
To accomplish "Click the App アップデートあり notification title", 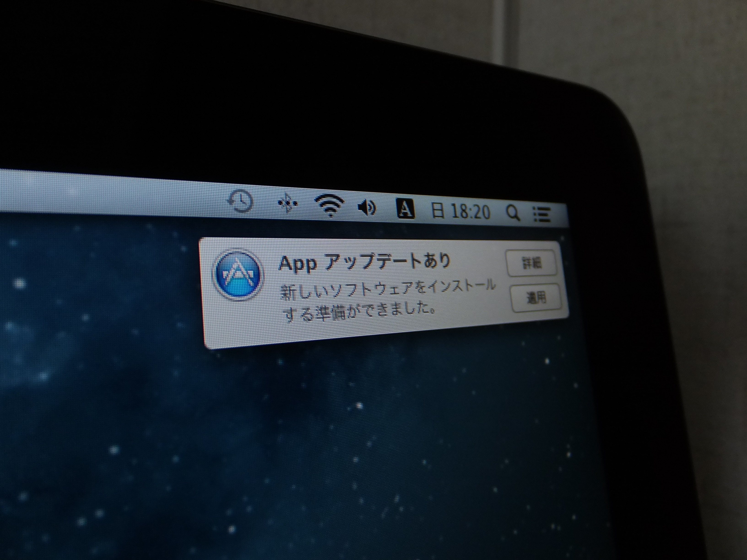I will (x=364, y=263).
